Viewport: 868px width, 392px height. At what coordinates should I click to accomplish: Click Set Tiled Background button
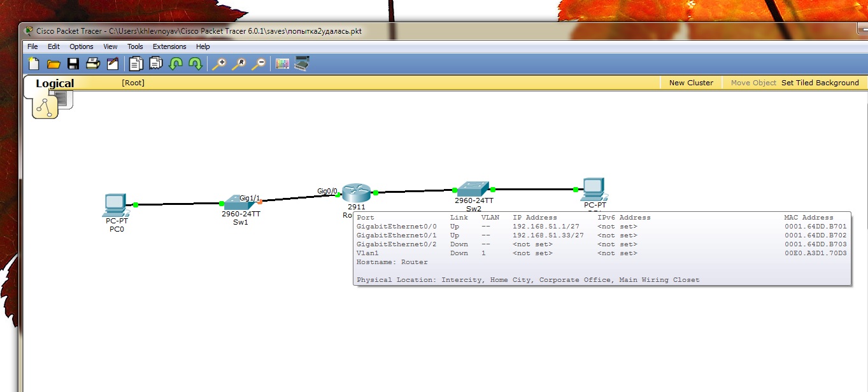click(820, 83)
